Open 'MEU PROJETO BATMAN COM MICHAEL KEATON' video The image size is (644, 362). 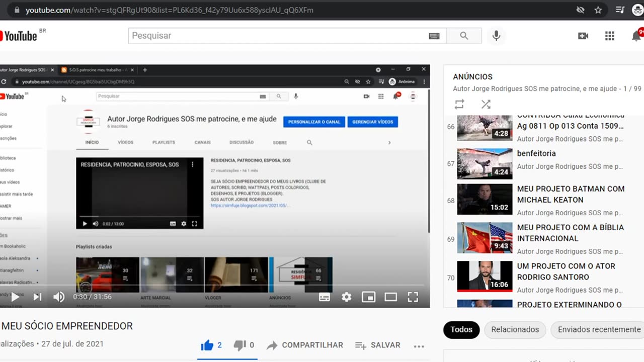point(571,194)
